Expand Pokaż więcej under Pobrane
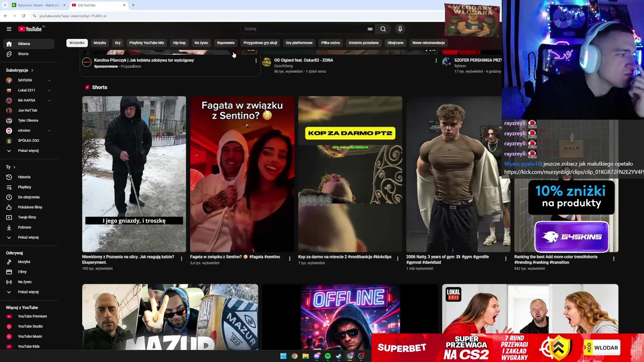This screenshot has height=362, width=644. tap(28, 237)
